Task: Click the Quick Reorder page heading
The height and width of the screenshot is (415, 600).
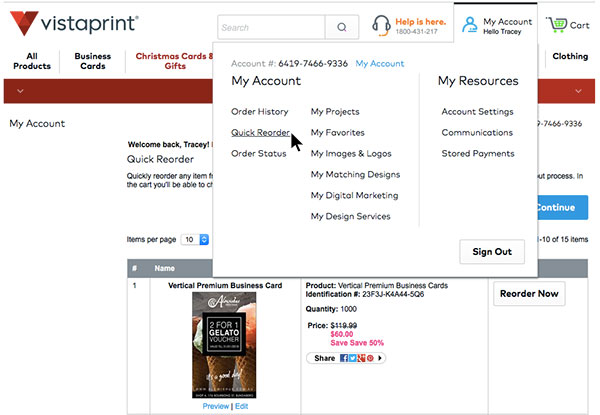Action: click(160, 159)
